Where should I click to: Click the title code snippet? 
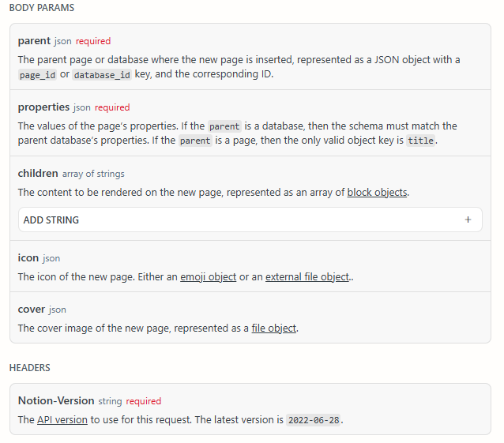(x=420, y=141)
